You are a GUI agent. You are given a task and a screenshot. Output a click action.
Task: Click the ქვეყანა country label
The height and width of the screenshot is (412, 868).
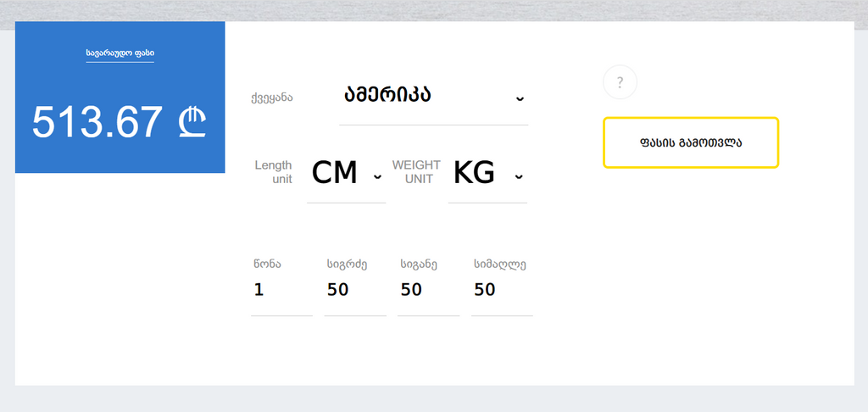coord(272,98)
